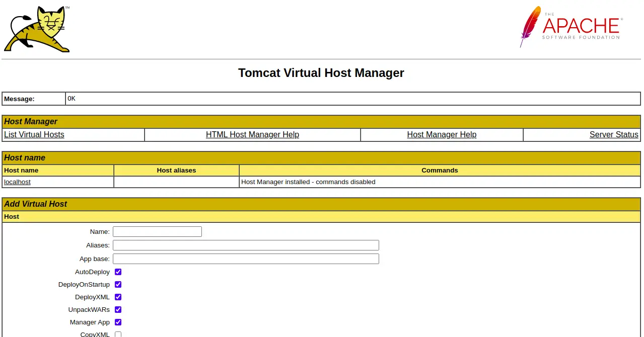Uncheck the DeployOnStartup checkbox
644x337 pixels.
118,285
